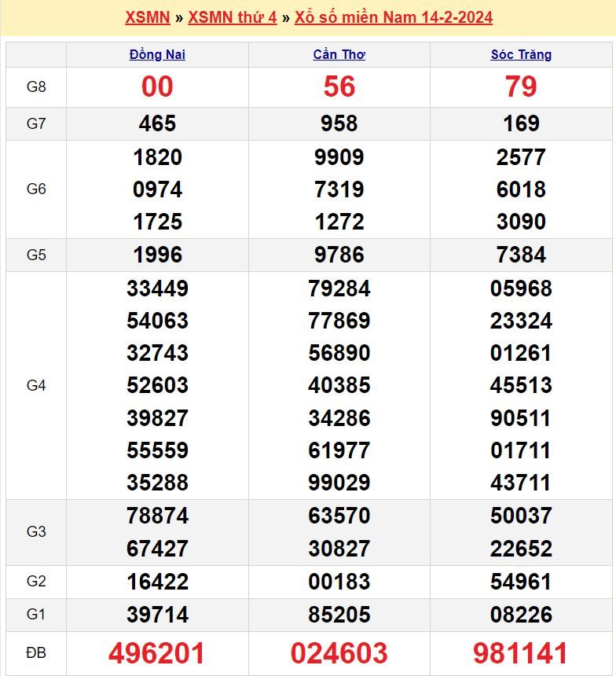Click G5 number 7384
Viewport: 616px width, 676px height.
(521, 255)
